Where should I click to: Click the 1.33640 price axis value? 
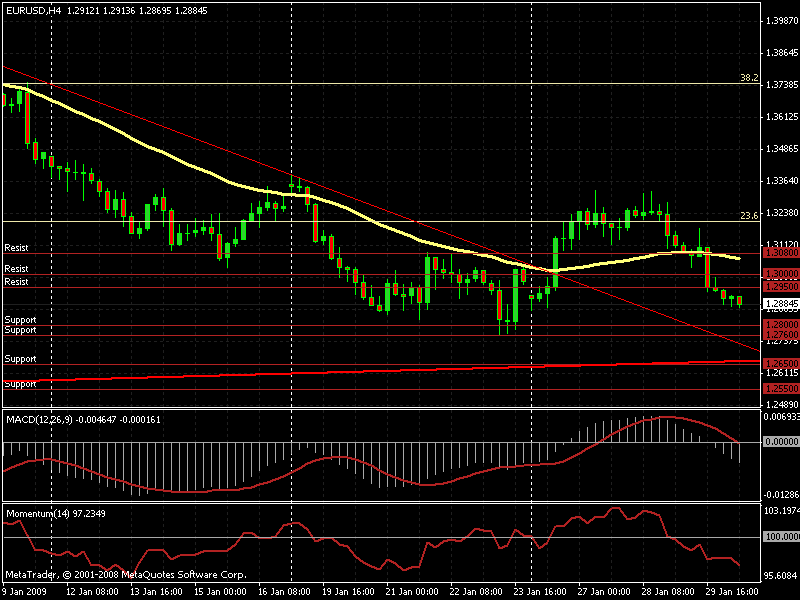pyautogui.click(x=782, y=181)
